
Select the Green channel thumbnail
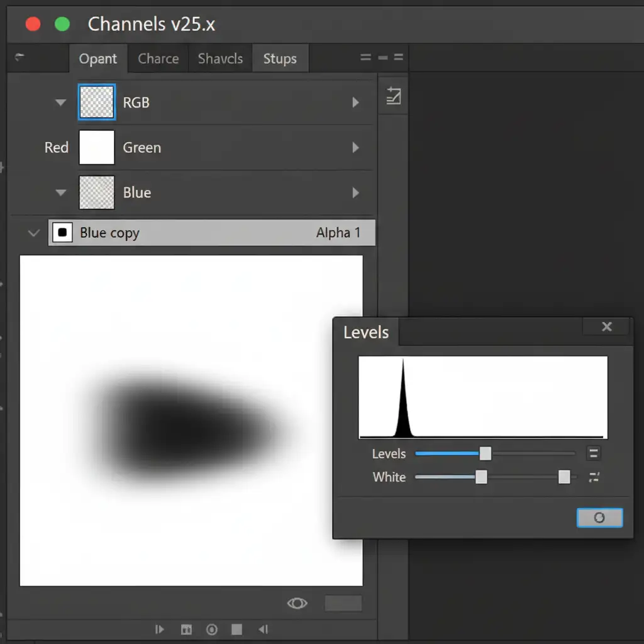pos(97,147)
